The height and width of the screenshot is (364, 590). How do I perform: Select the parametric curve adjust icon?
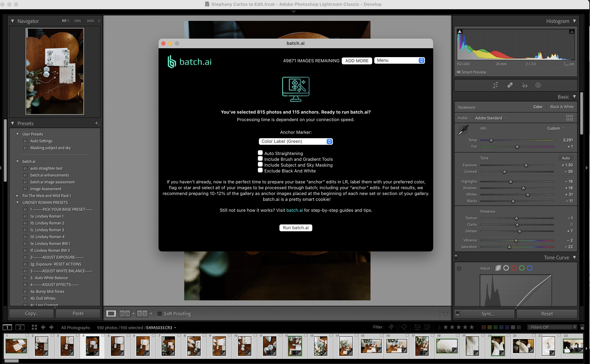click(x=498, y=268)
